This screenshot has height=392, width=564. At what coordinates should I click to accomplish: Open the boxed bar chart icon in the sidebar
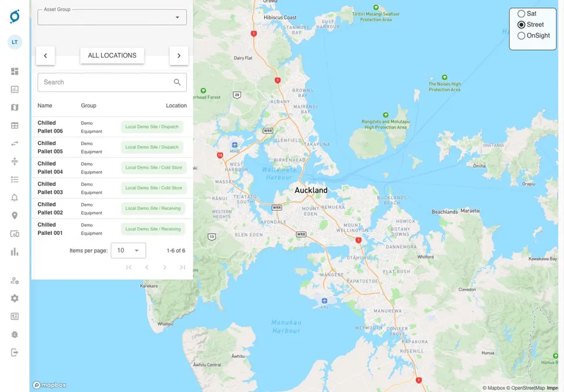click(15, 89)
